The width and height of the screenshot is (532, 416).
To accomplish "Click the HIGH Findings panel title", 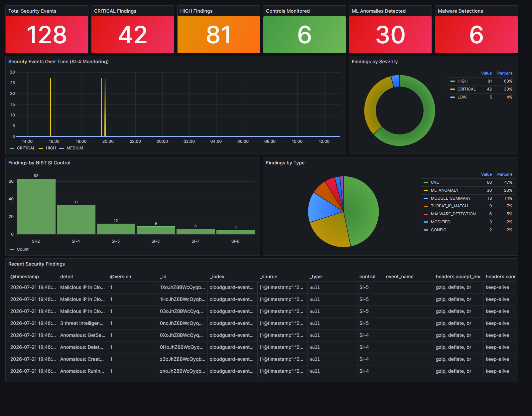I will point(196,11).
